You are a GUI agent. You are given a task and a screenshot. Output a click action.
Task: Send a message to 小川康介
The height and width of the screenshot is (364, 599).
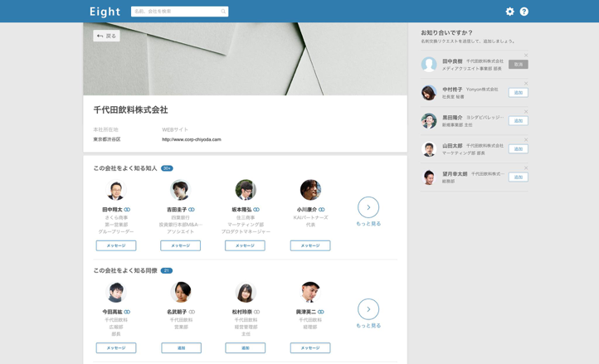click(310, 245)
